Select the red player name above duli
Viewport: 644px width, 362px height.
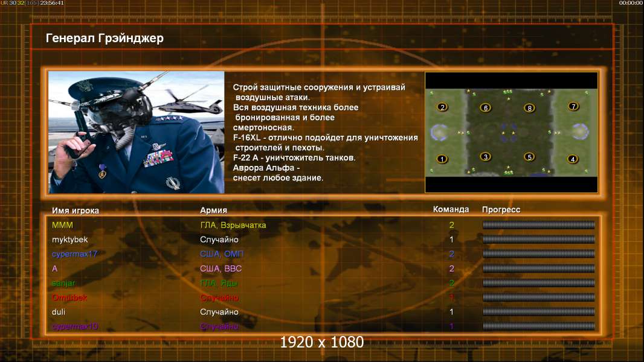(69, 297)
